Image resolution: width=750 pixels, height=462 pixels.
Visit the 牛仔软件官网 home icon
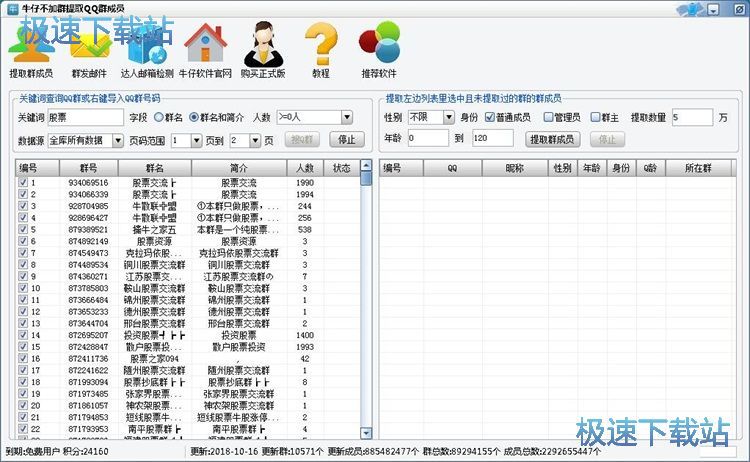205,50
